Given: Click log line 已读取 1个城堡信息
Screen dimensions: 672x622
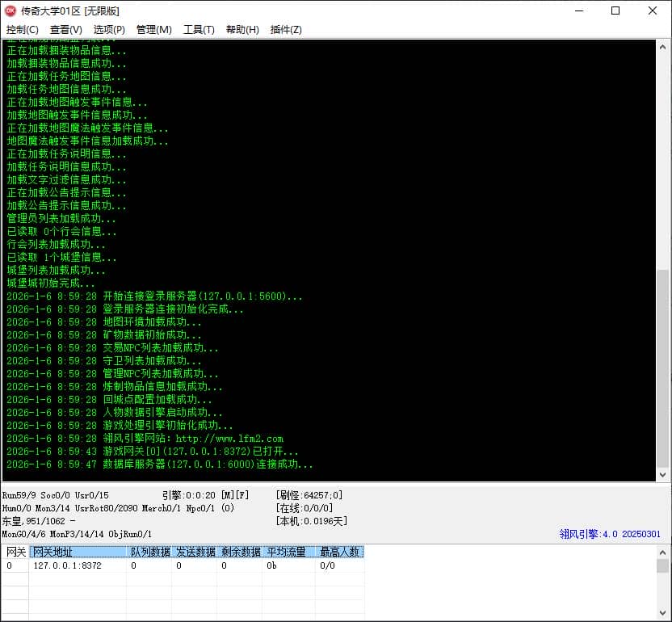Looking at the screenshot, I should click(61, 257).
